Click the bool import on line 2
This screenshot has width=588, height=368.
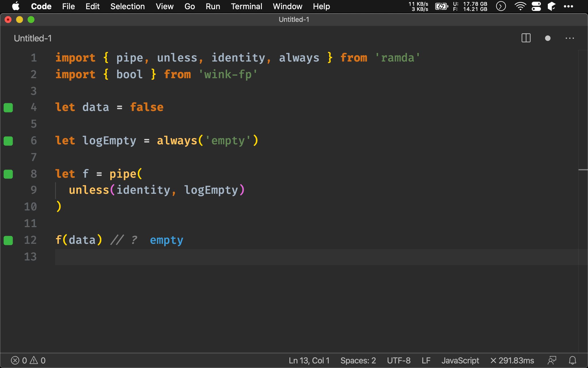pyautogui.click(x=129, y=74)
